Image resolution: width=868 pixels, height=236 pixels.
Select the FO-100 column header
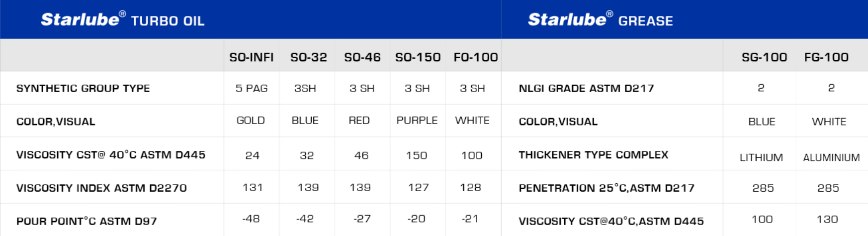[x=476, y=57]
